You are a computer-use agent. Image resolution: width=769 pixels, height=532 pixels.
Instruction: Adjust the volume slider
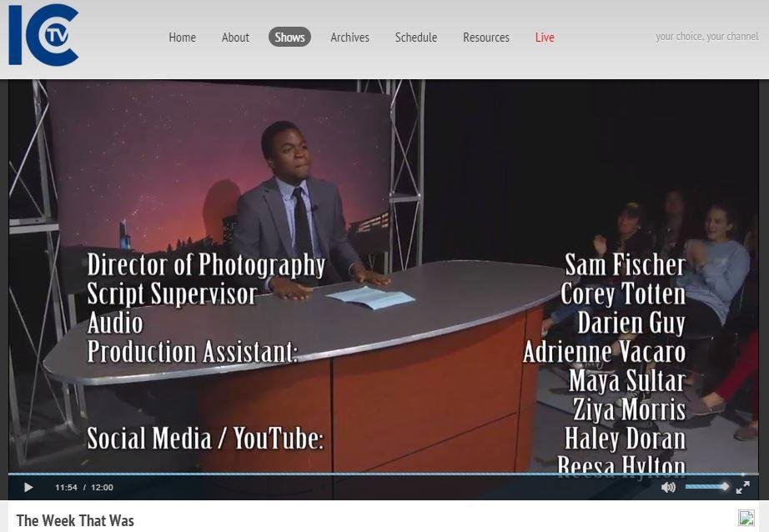click(707, 486)
